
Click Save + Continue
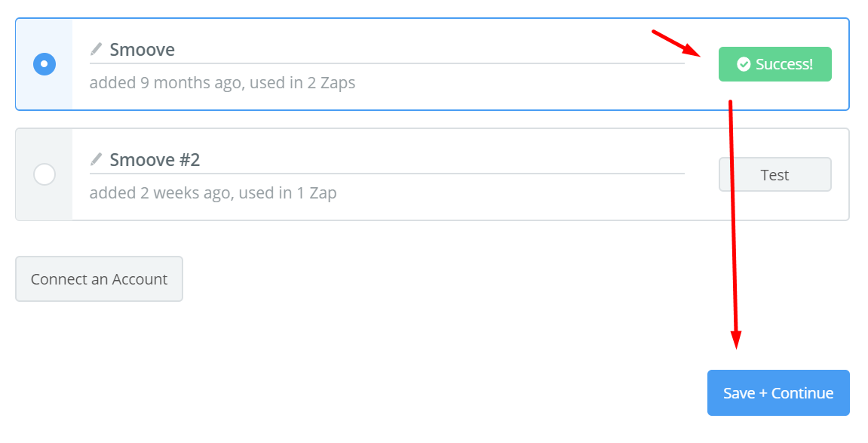tap(778, 392)
